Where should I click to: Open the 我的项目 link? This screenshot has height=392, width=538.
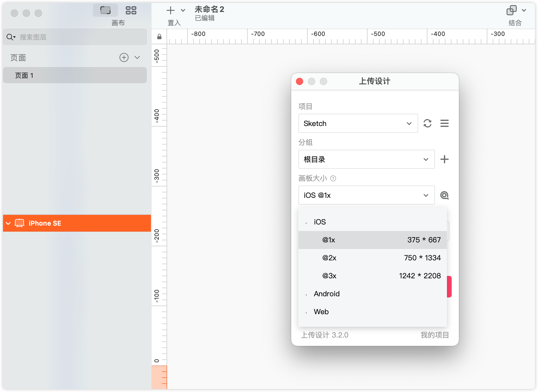point(434,335)
